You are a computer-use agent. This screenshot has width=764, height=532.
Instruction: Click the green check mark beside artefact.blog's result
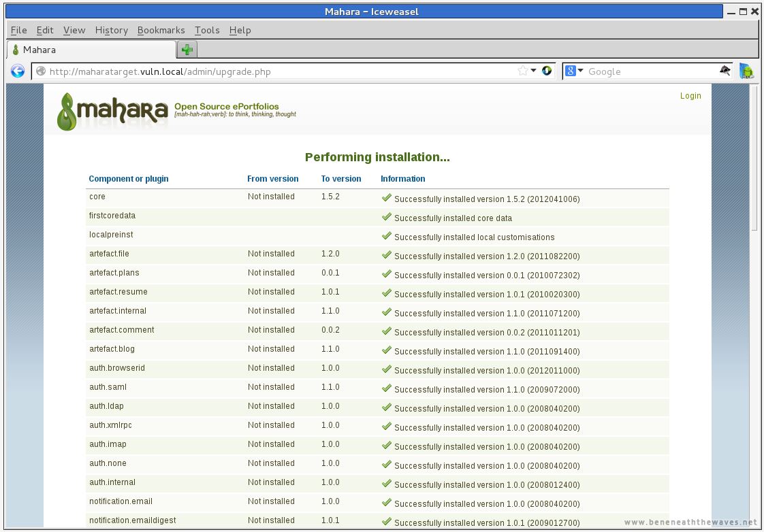tap(387, 350)
